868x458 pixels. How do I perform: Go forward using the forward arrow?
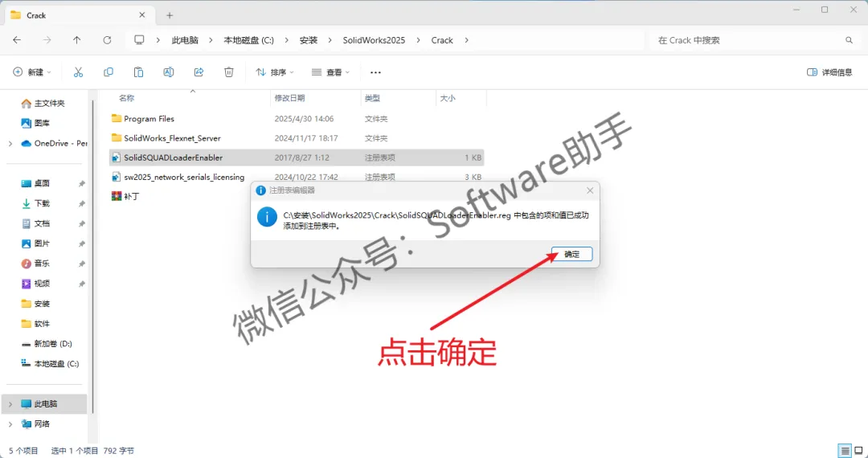[47, 40]
